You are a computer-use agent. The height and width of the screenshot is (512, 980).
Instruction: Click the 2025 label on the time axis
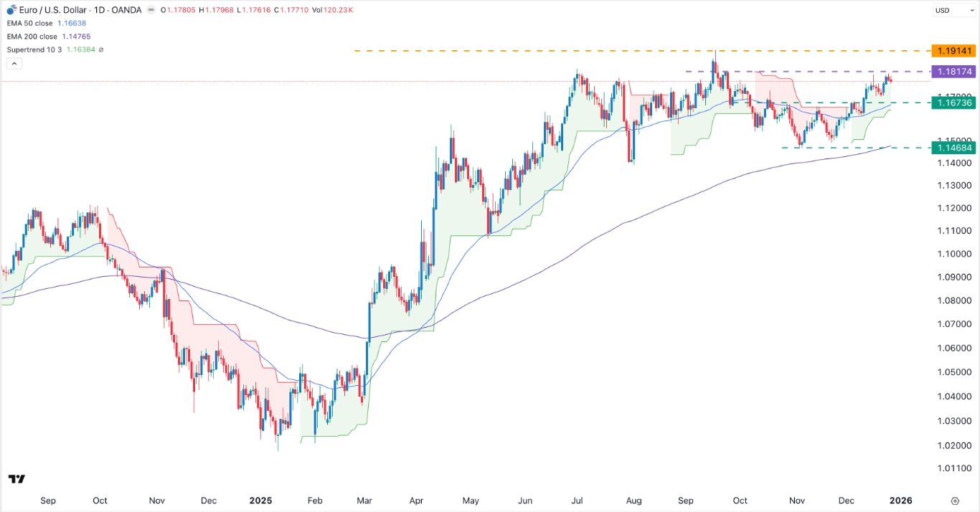point(261,501)
